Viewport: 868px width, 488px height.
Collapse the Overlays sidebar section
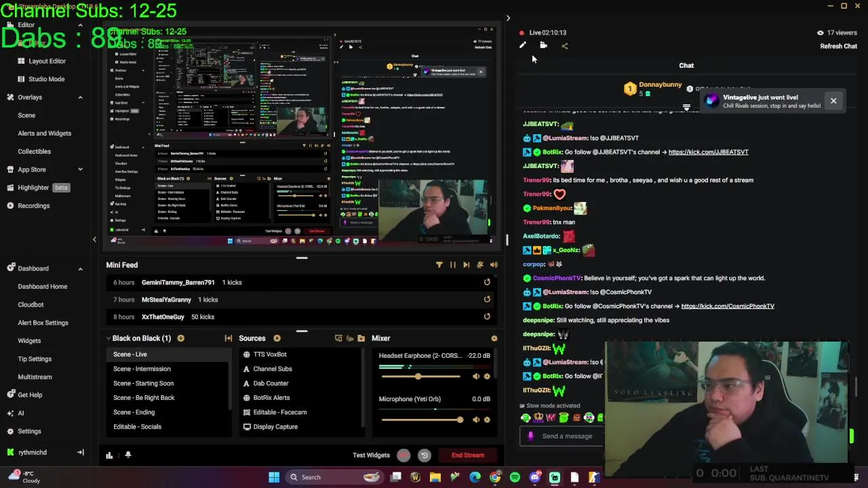click(80, 97)
